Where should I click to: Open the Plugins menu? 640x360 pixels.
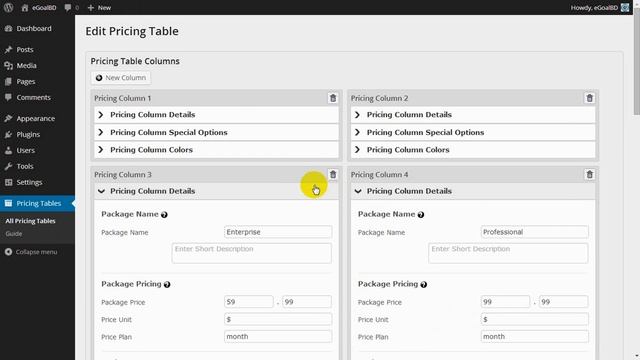tap(28, 134)
